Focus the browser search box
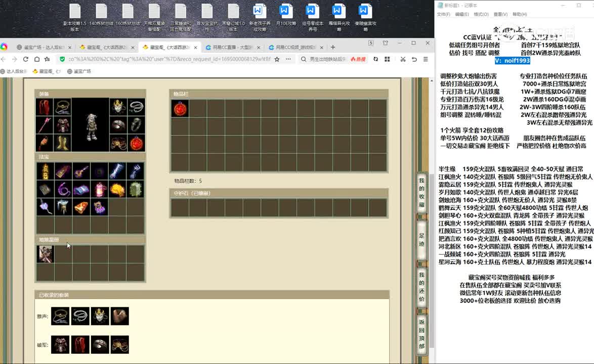This screenshot has height=364, width=594. pyautogui.click(x=328, y=59)
